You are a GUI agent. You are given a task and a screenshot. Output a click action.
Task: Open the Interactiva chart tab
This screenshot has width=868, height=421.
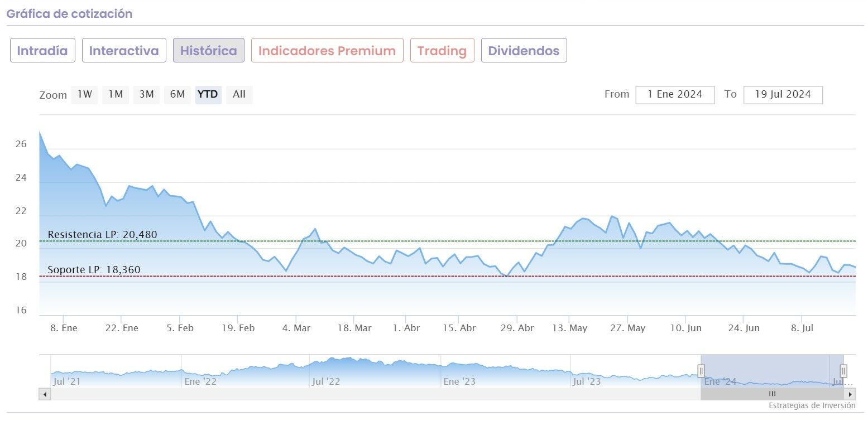124,51
